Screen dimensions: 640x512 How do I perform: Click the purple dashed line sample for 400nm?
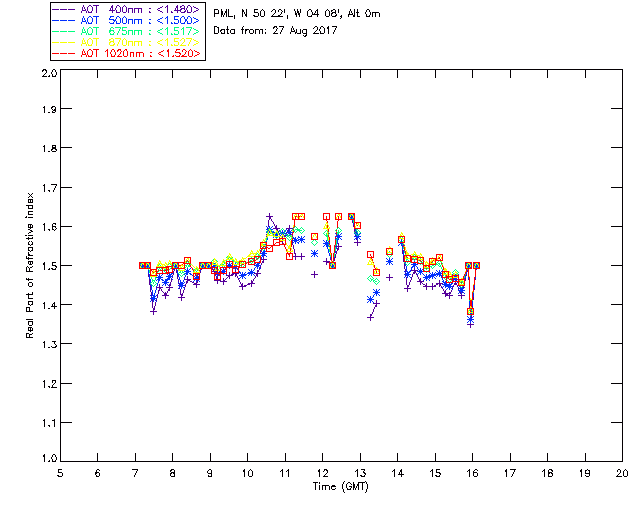pos(64,9)
